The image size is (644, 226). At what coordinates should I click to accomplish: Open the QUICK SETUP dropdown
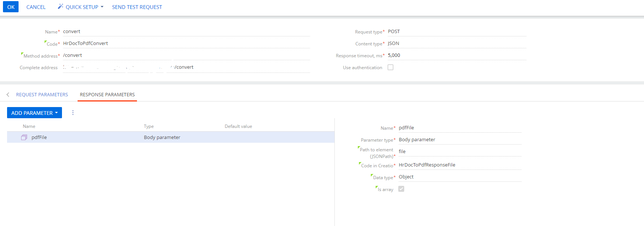(81, 7)
